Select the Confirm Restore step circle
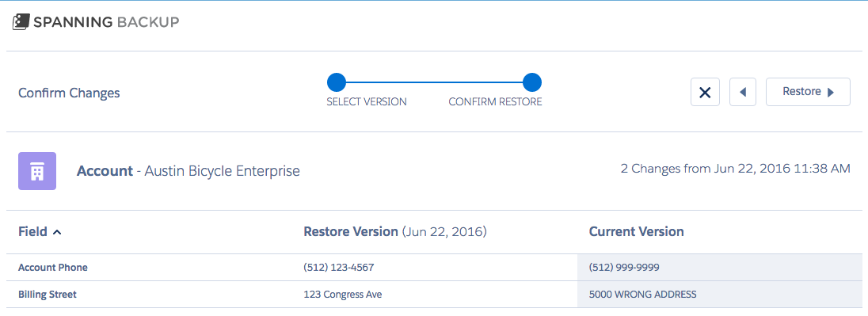This screenshot has height=316, width=868. (x=531, y=82)
